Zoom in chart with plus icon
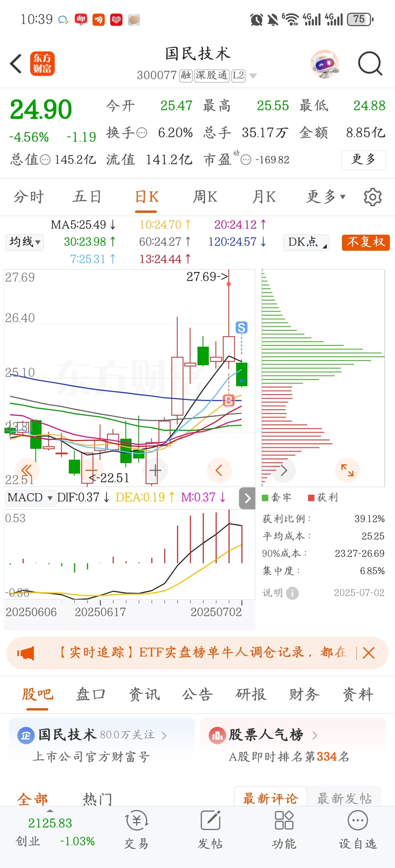The width and height of the screenshot is (395, 868). (155, 470)
